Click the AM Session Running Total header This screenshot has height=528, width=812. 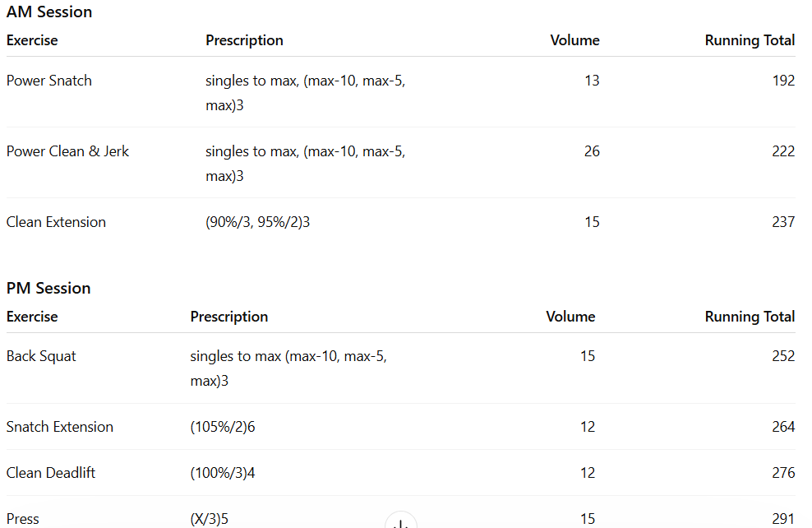pyautogui.click(x=750, y=40)
